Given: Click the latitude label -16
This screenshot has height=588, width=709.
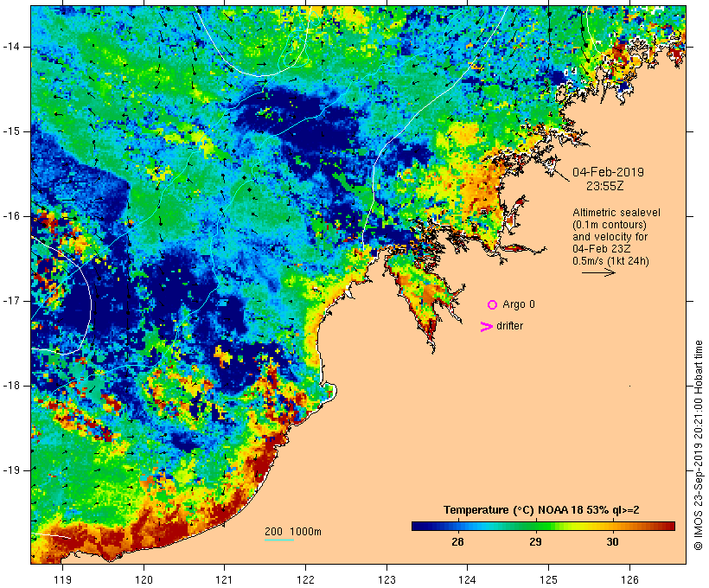Looking at the screenshot, I should [11, 216].
